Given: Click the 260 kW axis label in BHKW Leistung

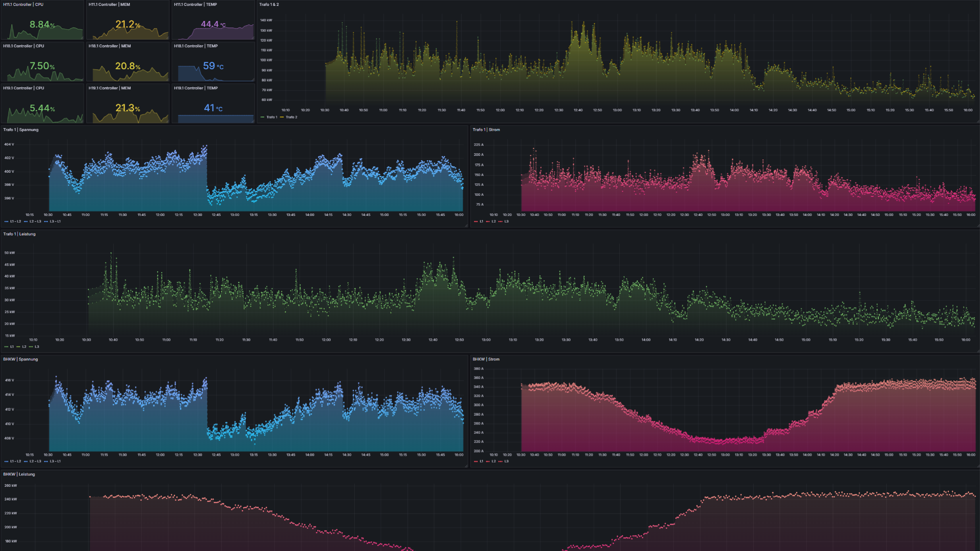Looking at the screenshot, I should (11, 486).
